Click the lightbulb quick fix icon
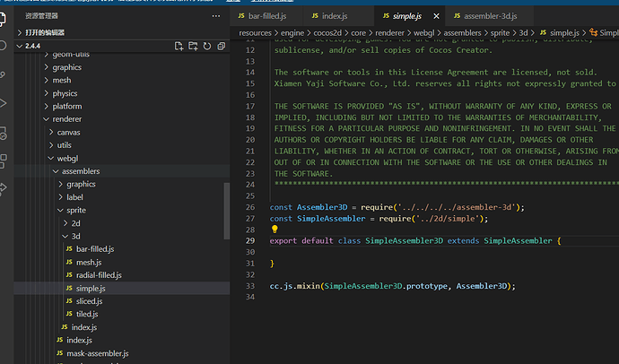Screen dimensions: 619x364 [x=275, y=230]
